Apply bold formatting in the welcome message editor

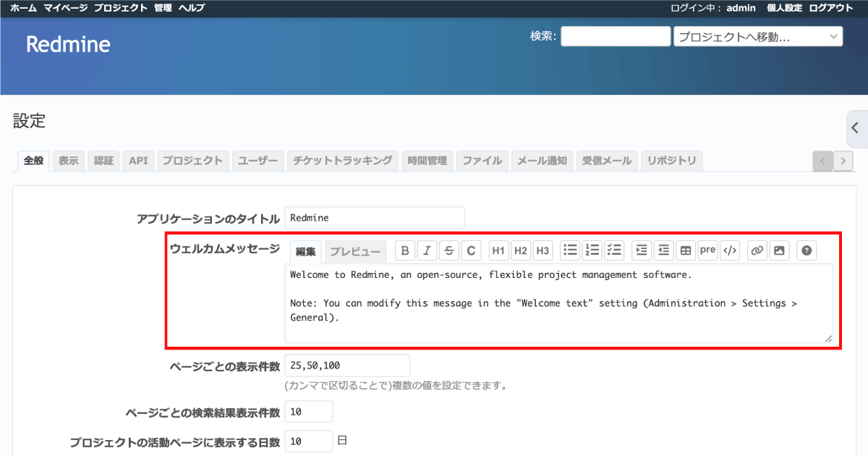pyautogui.click(x=405, y=250)
